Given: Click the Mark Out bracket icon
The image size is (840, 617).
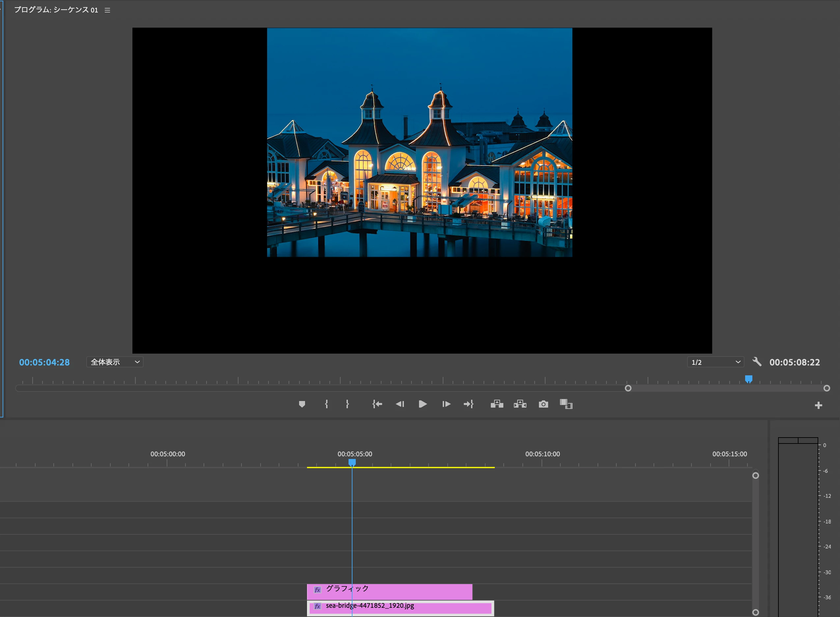Looking at the screenshot, I should coord(348,404).
